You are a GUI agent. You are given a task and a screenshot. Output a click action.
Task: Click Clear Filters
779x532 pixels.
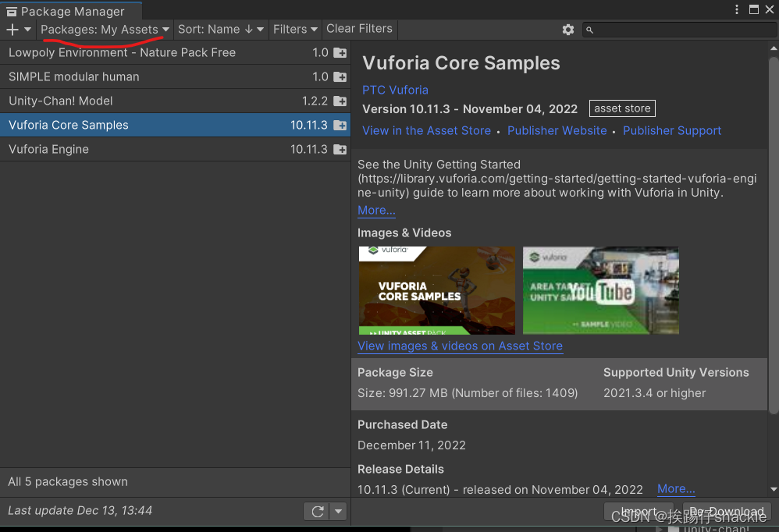point(359,29)
